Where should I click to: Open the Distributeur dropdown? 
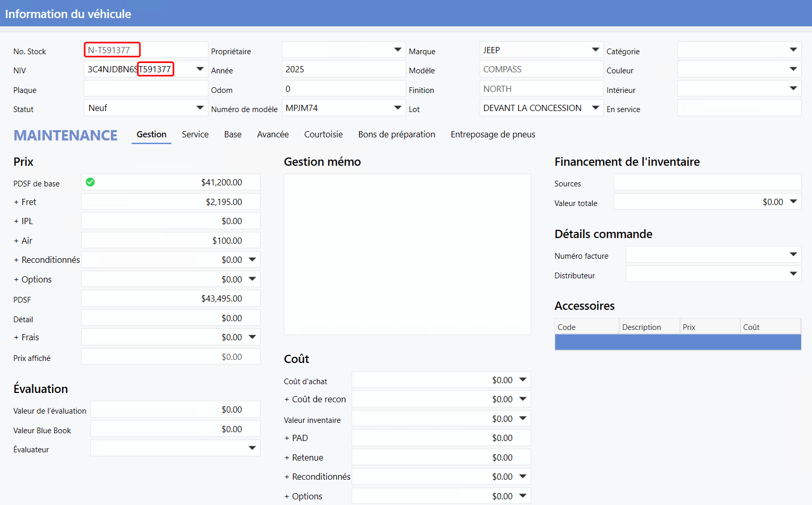(x=793, y=274)
